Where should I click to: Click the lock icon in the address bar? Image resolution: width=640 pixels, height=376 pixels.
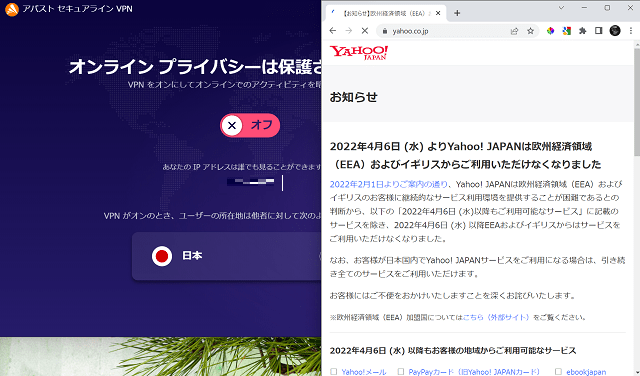coord(384,31)
